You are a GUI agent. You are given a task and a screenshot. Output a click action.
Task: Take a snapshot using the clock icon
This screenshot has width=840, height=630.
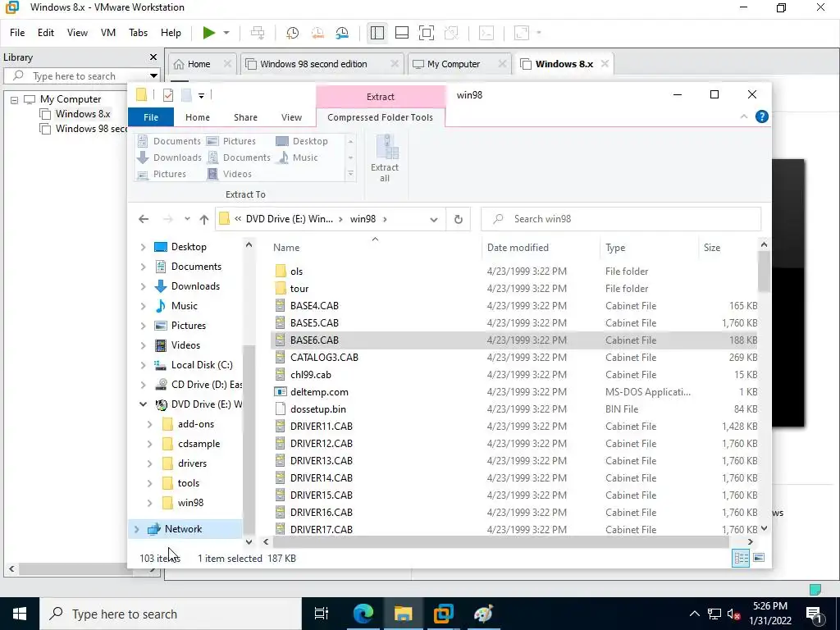pos(293,33)
